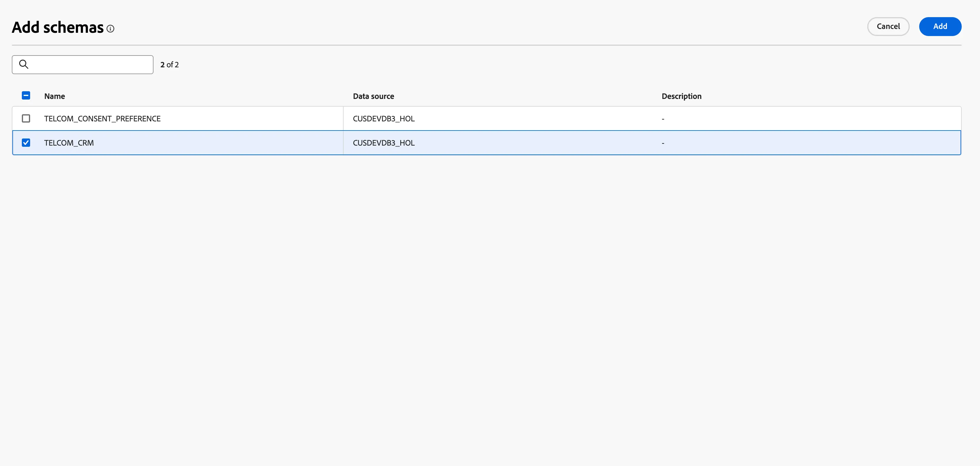The height and width of the screenshot is (466, 980).
Task: Click the Data source column header
Action: (x=373, y=96)
